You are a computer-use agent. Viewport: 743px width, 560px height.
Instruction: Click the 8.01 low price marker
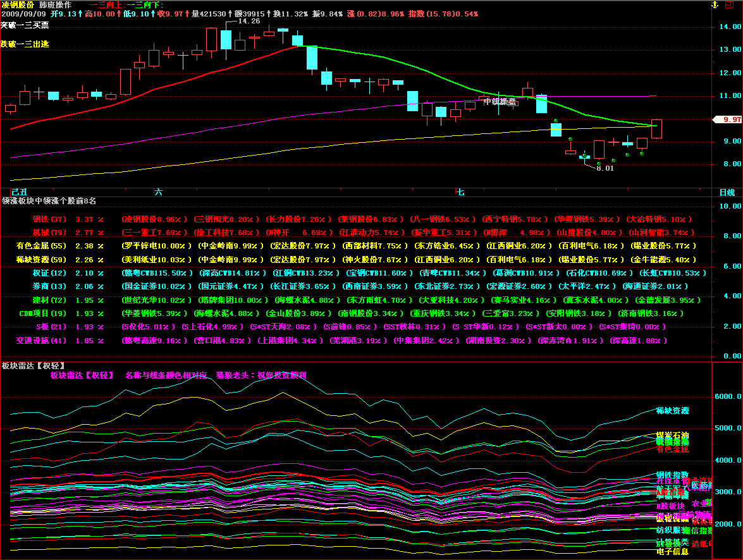[x=605, y=168]
